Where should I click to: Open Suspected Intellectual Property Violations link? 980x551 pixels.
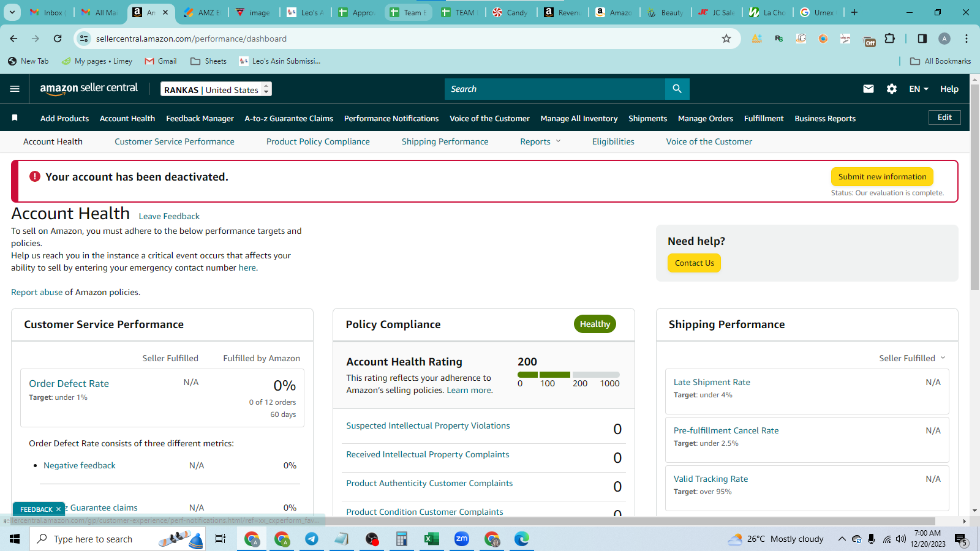pos(428,425)
